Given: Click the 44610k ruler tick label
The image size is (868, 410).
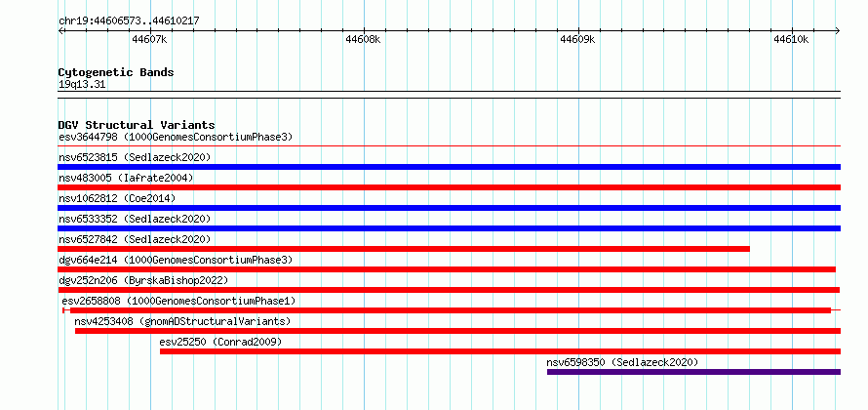Looking at the screenshot, I should coord(791,39).
